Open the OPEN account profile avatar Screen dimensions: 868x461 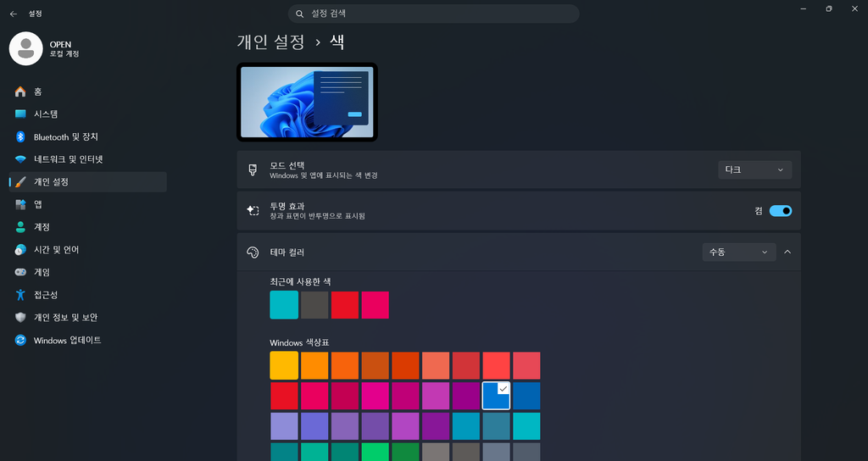click(26, 48)
